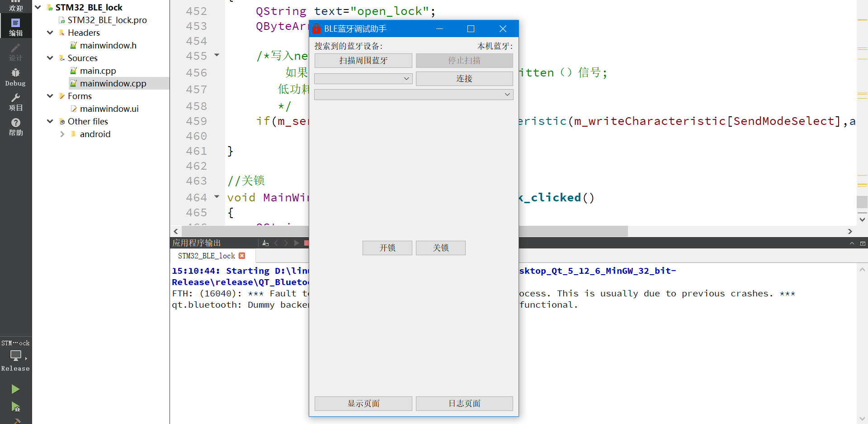This screenshot has width=868, height=424.
Task: Minimize the BLE蓝牙调试助手 window
Action: click(439, 29)
